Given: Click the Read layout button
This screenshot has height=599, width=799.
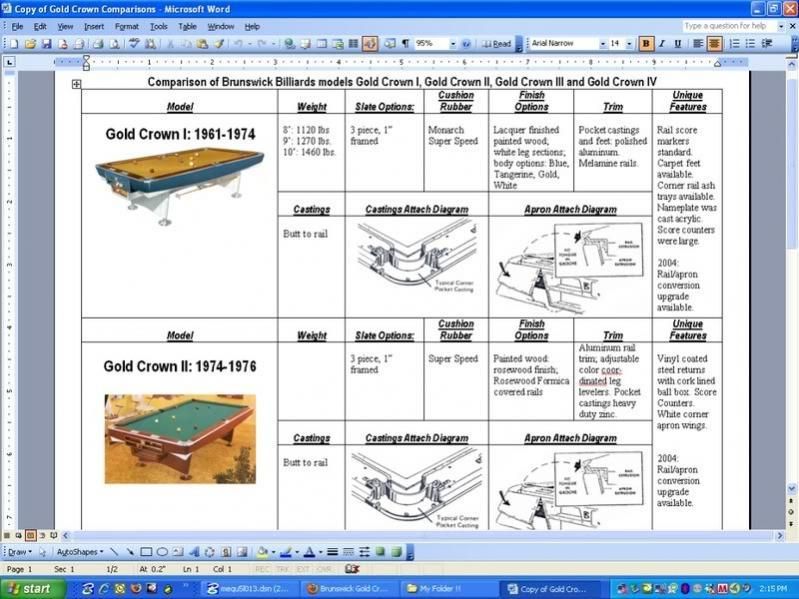Looking at the screenshot, I should point(496,44).
